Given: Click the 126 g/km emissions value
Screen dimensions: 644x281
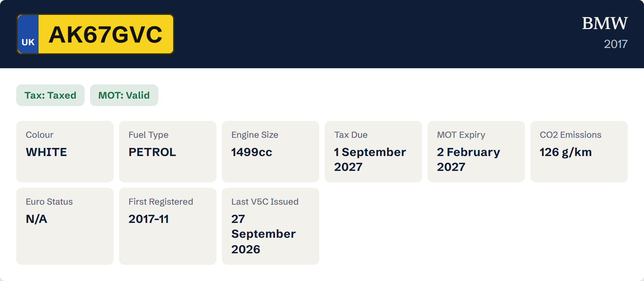Looking at the screenshot, I should point(566,152).
